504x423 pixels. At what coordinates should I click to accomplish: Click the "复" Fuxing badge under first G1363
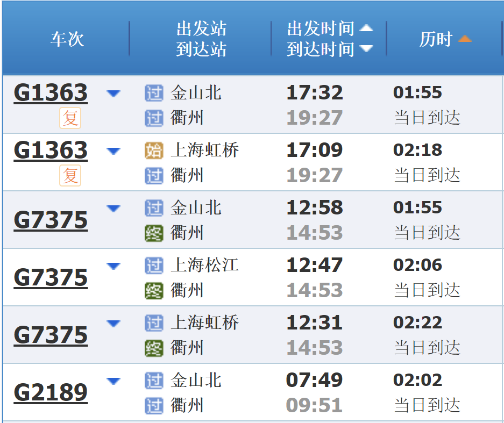click(69, 117)
